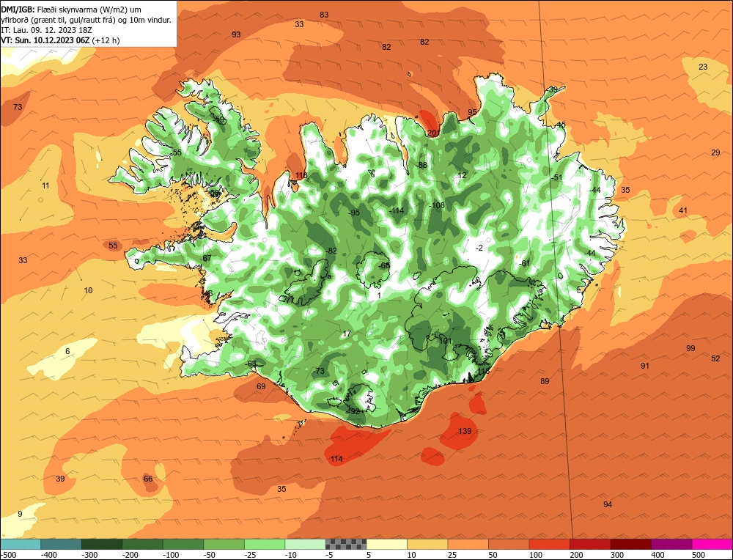Click the '89' value off southeast coast
Screen dimensions: 733x560
click(545, 381)
